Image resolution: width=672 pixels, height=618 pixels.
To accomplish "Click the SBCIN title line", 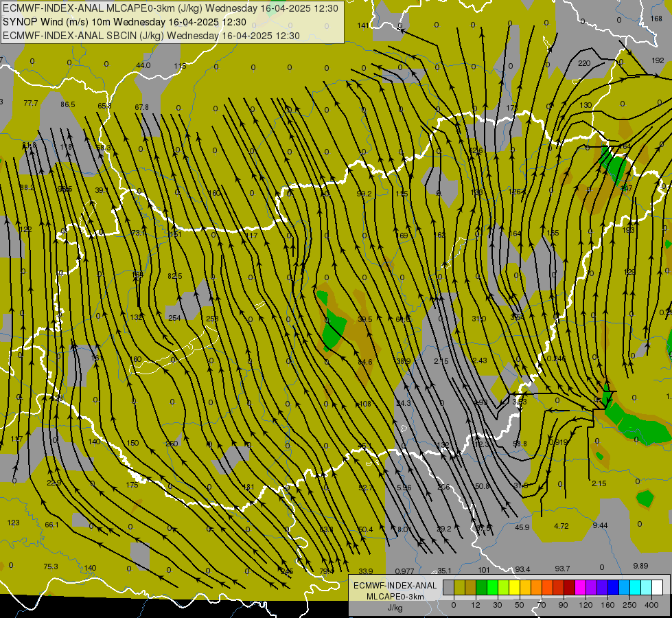I will 151,36.
